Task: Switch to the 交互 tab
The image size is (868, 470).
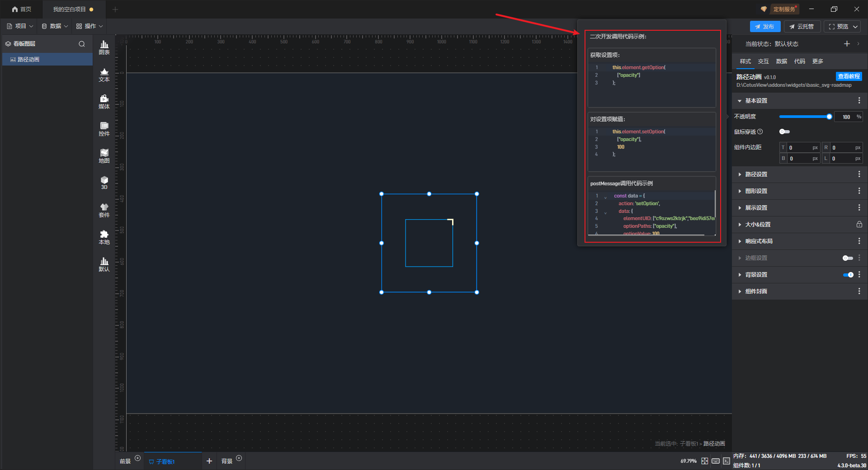Action: (x=763, y=61)
